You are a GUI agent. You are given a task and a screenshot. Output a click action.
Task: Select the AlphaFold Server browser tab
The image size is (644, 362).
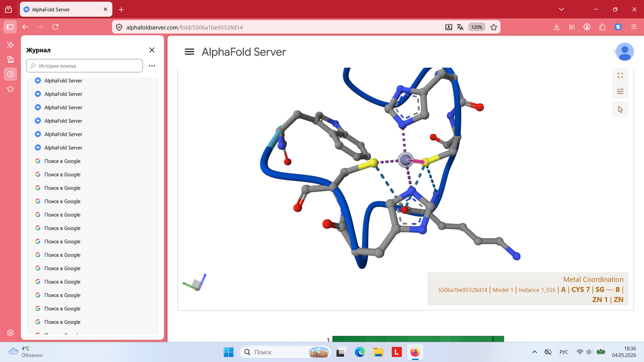point(66,10)
